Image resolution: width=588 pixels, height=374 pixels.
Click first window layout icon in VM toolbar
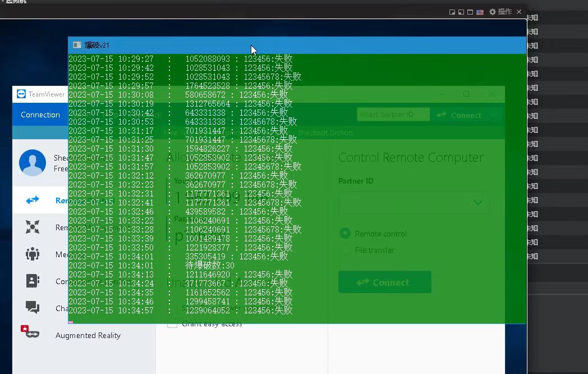pyautogui.click(x=452, y=12)
